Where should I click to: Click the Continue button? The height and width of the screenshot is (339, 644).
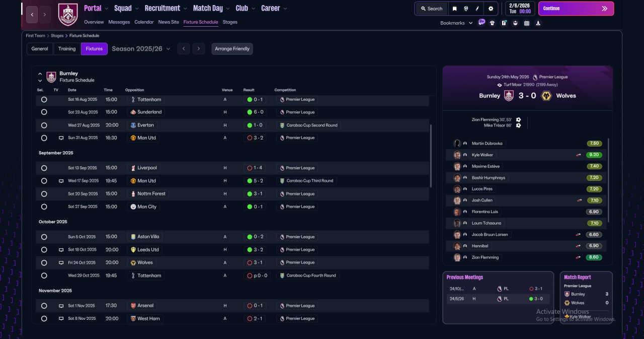[x=576, y=9]
